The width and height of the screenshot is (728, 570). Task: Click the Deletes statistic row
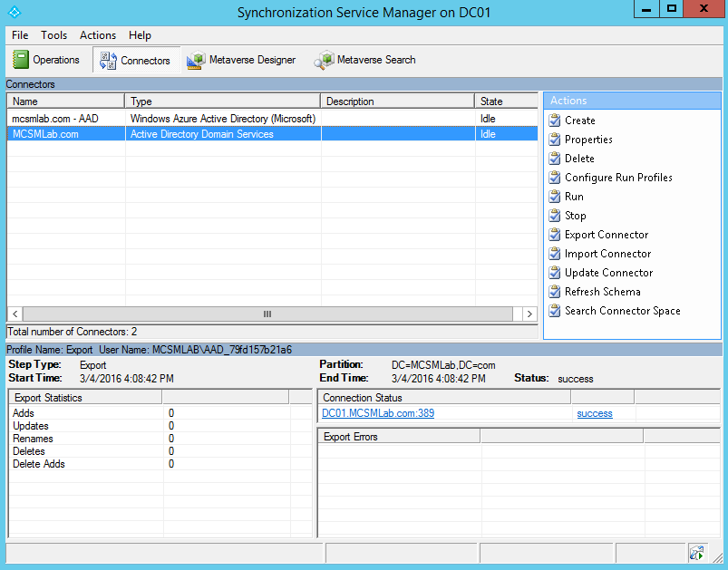(160, 451)
